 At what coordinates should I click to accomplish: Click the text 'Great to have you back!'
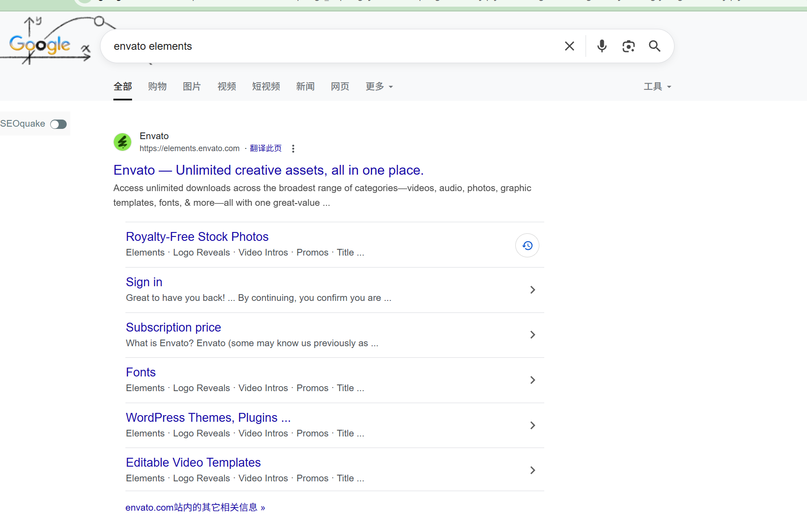(x=175, y=298)
